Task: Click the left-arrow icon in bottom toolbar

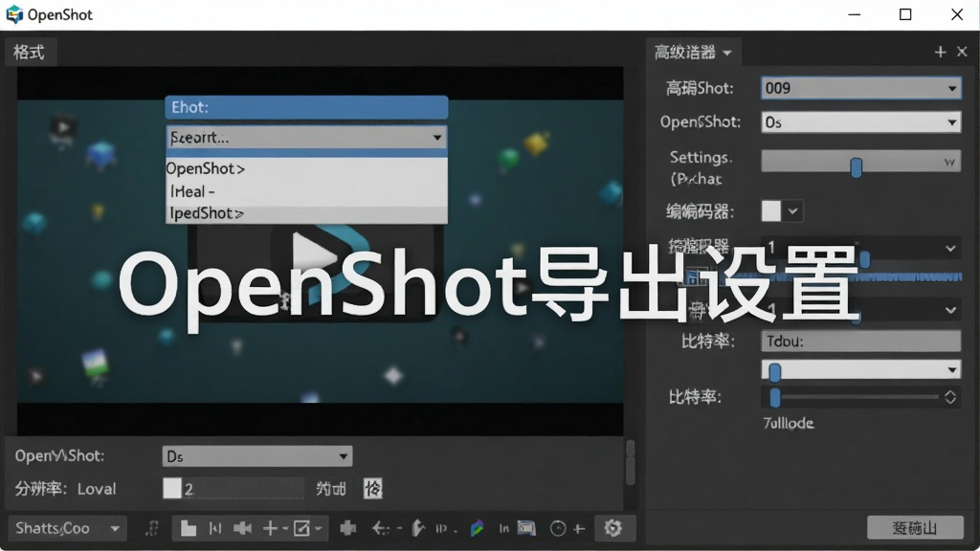Action: click(x=380, y=528)
